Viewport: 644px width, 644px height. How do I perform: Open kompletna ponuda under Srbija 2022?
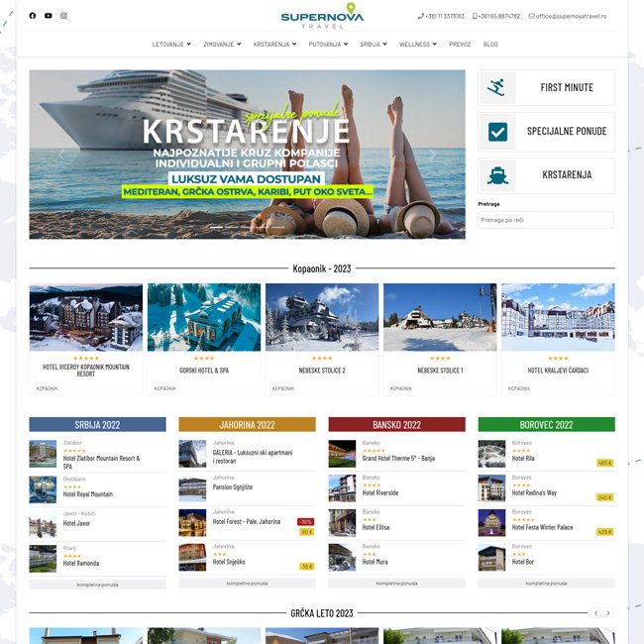click(x=97, y=585)
